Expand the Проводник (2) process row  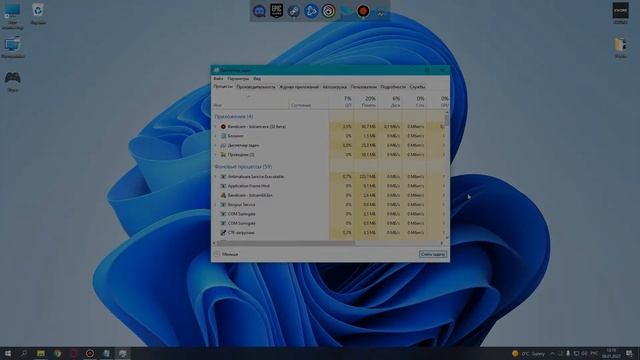point(216,155)
